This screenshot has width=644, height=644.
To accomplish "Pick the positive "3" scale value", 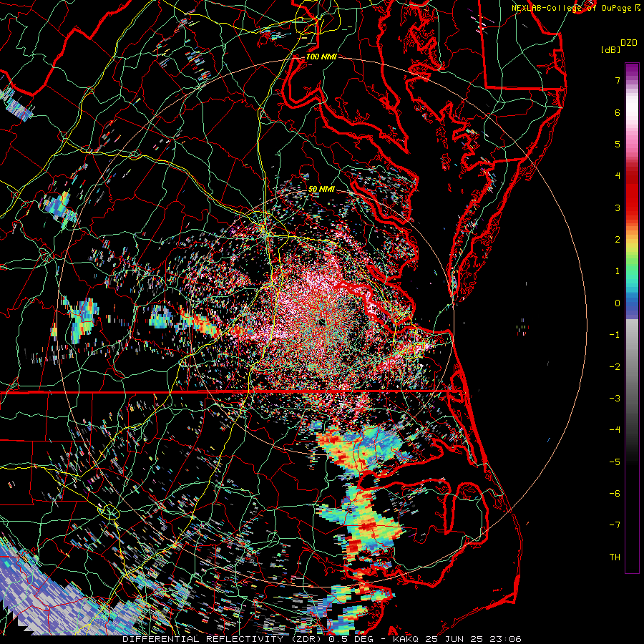I will tap(618, 208).
